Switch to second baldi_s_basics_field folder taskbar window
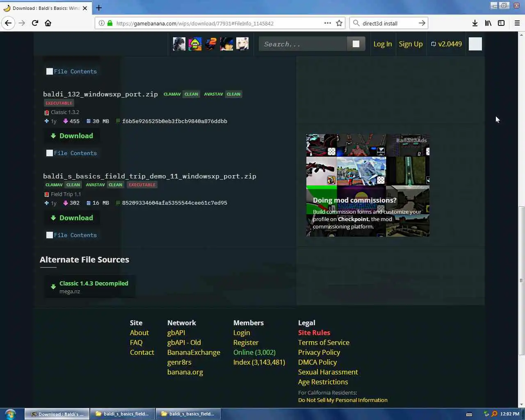 (188, 414)
